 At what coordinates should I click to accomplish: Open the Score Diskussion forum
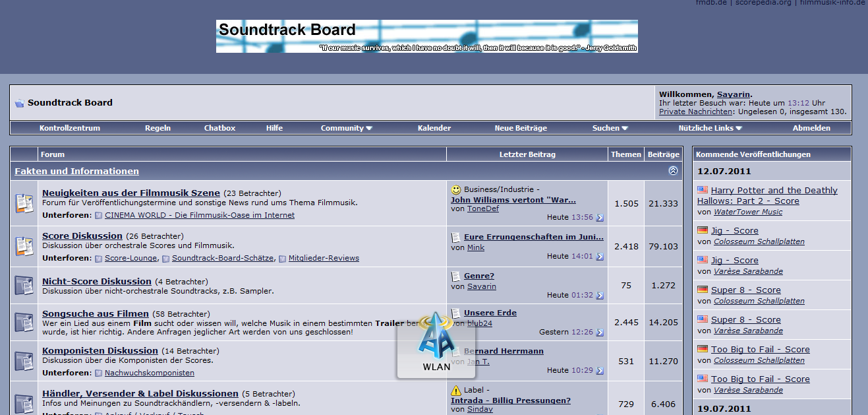82,236
